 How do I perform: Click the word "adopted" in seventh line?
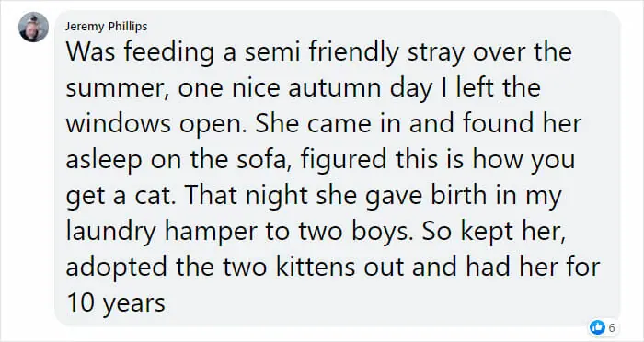click(116, 268)
